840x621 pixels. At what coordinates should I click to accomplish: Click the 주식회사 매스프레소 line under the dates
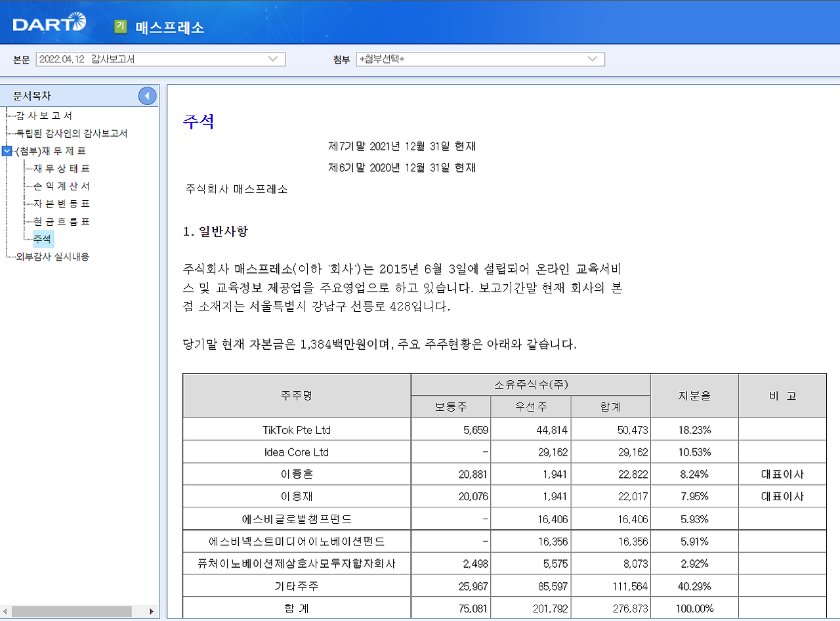pyautogui.click(x=237, y=189)
